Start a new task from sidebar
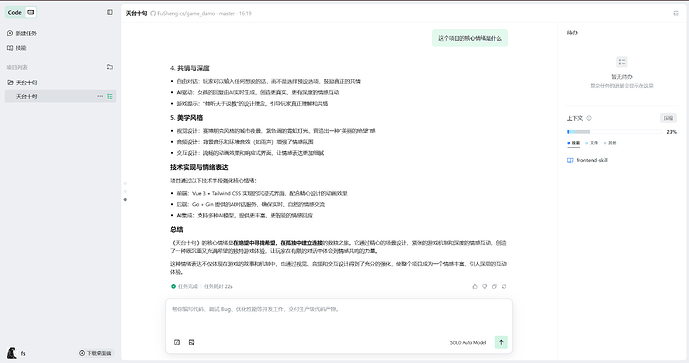This screenshot has height=363, width=689. 22,33
